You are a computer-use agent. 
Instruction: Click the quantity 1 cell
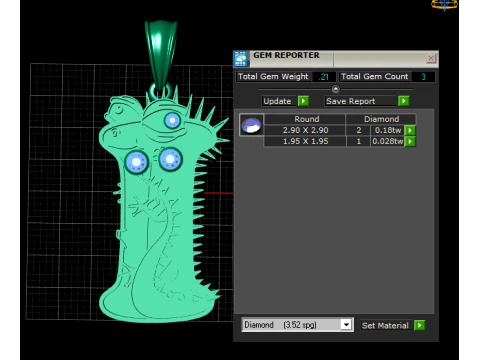(359, 141)
